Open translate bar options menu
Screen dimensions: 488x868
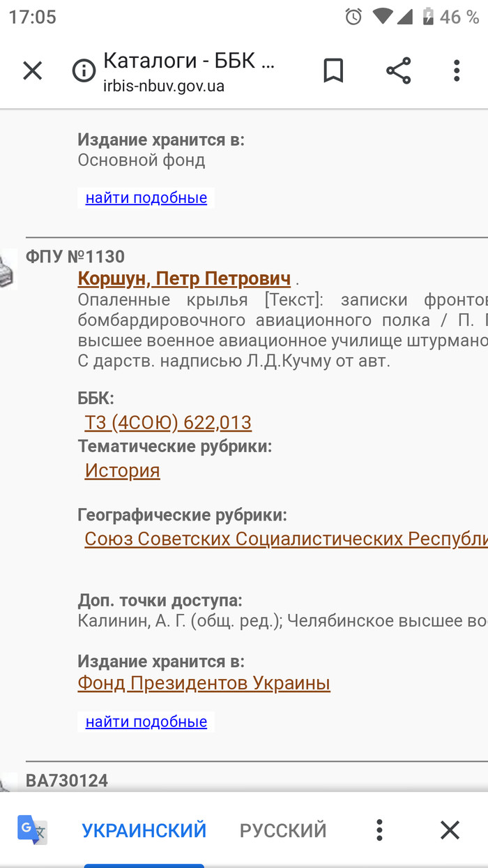(x=379, y=830)
